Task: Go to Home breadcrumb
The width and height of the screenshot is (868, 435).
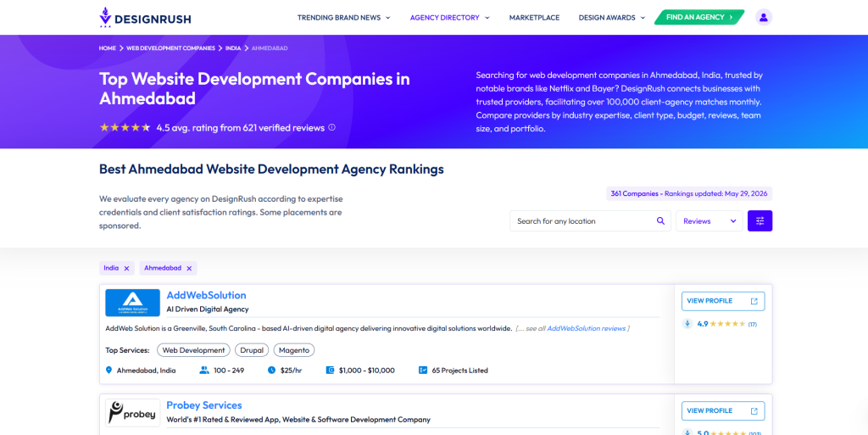Action: (108, 48)
